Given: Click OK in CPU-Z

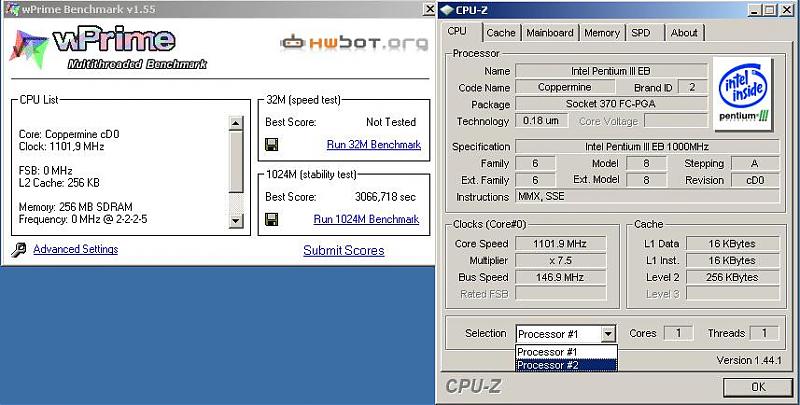Looking at the screenshot, I should (x=758, y=387).
